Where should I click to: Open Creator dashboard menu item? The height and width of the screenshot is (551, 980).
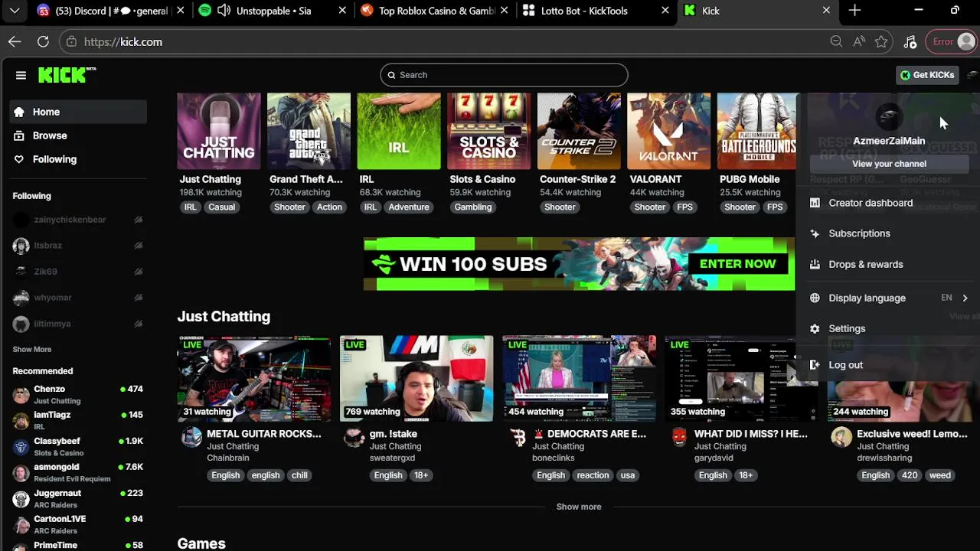point(871,203)
